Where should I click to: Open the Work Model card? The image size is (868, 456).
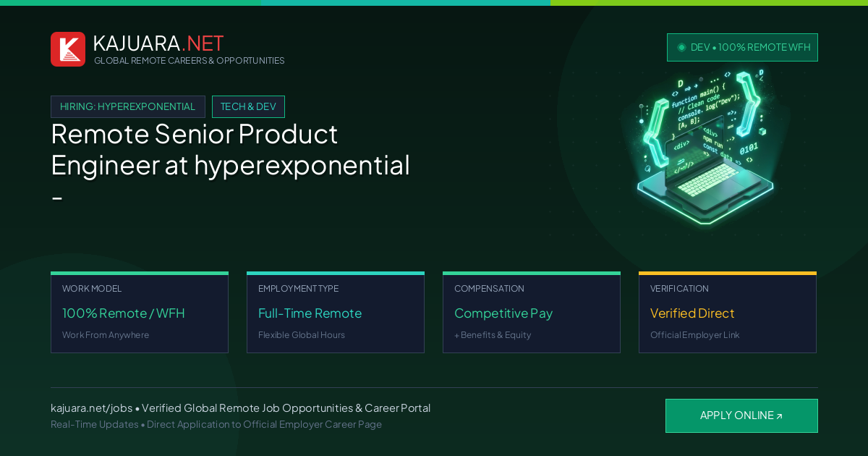pos(140,313)
